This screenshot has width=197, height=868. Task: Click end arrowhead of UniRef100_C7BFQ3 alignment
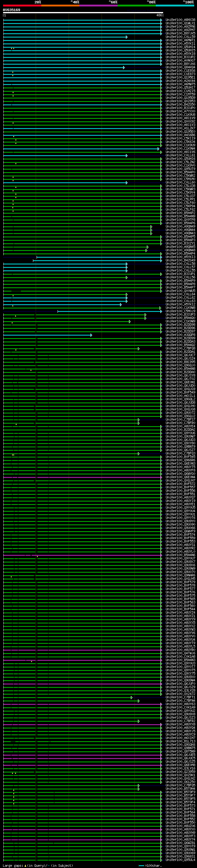pos(139,454)
